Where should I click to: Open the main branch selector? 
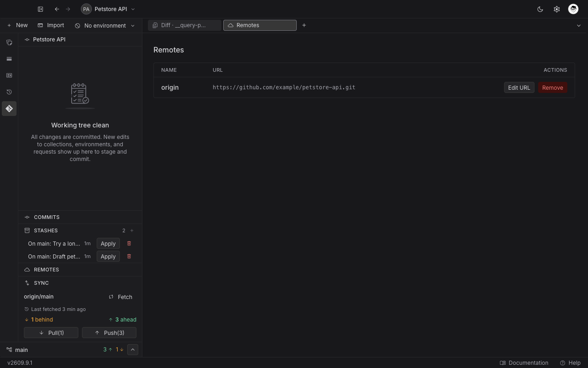17,350
